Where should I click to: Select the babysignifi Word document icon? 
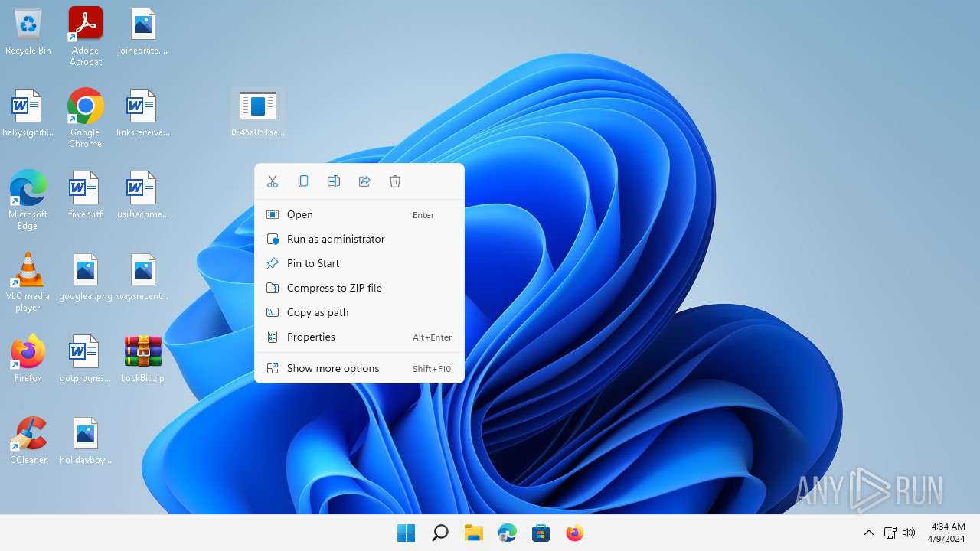point(28,114)
